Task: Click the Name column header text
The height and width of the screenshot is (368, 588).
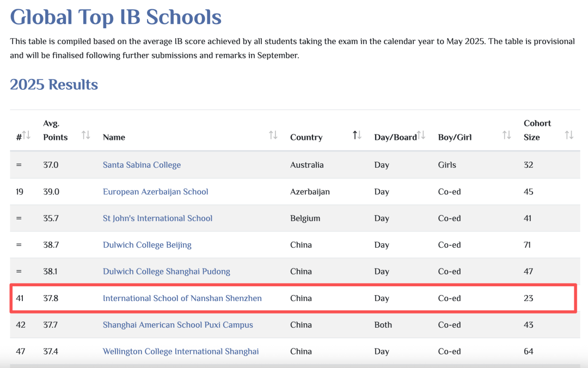Action: point(114,137)
